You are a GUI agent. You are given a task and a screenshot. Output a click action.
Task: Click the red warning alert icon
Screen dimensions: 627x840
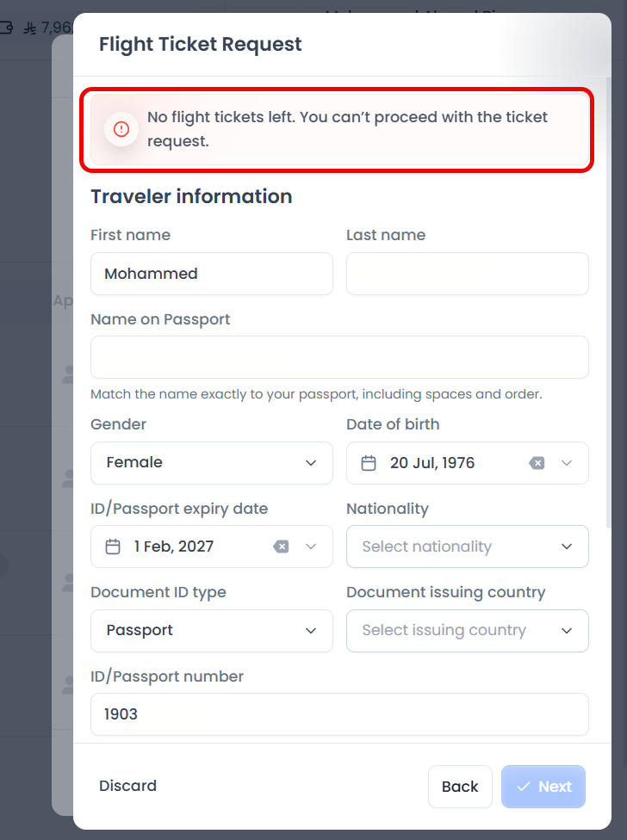[121, 128]
